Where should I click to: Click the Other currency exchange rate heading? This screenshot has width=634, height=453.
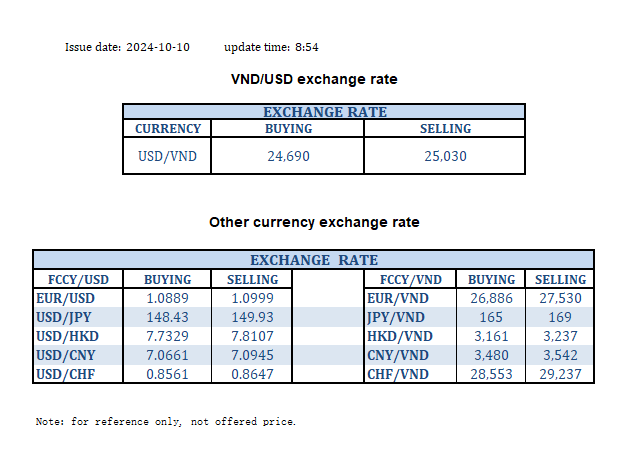[x=314, y=222]
